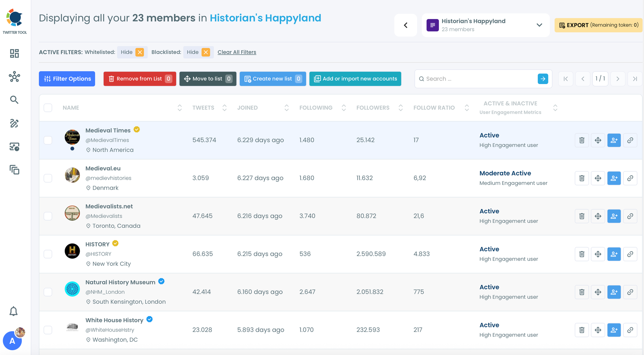Tick the Natural History Museum checkbox
The height and width of the screenshot is (355, 644).
48,292
